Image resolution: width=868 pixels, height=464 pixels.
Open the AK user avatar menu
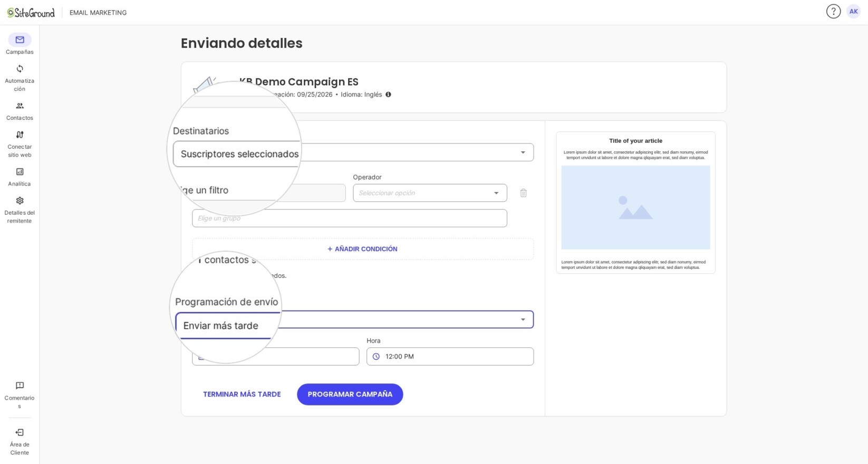853,12
